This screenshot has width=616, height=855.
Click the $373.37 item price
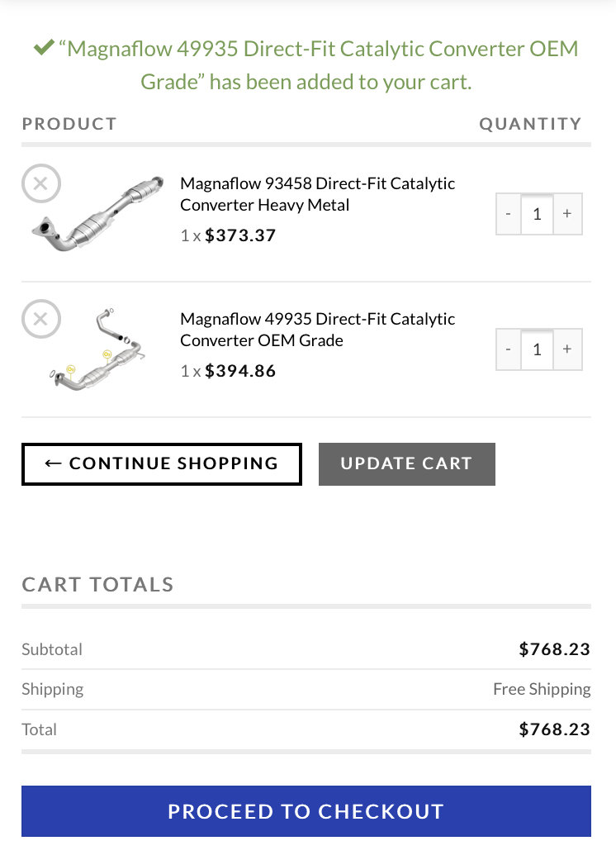pos(239,235)
